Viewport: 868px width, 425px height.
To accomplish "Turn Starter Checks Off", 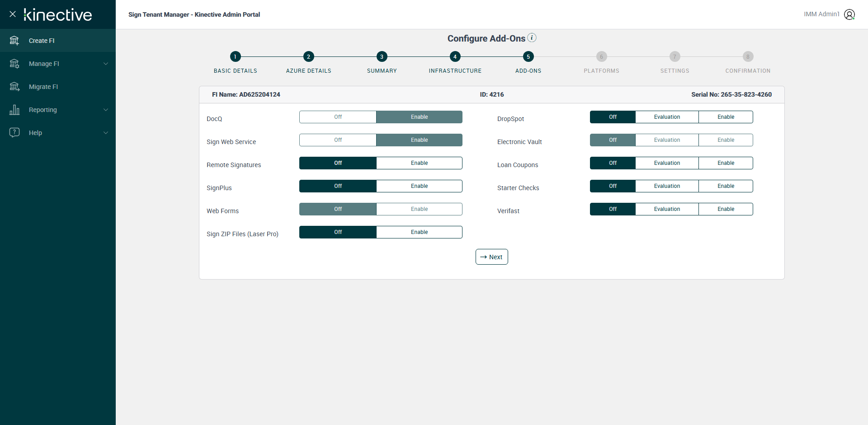I will tap(613, 186).
